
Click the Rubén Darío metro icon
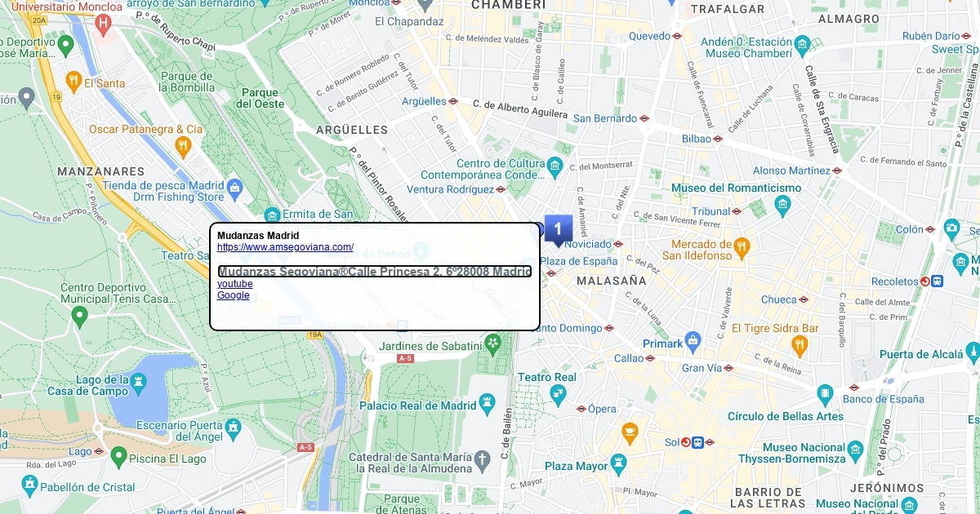[967, 36]
